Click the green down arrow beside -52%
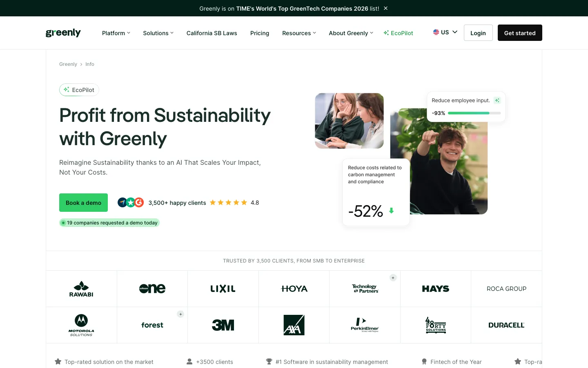The width and height of the screenshot is (588, 368). [x=391, y=211]
